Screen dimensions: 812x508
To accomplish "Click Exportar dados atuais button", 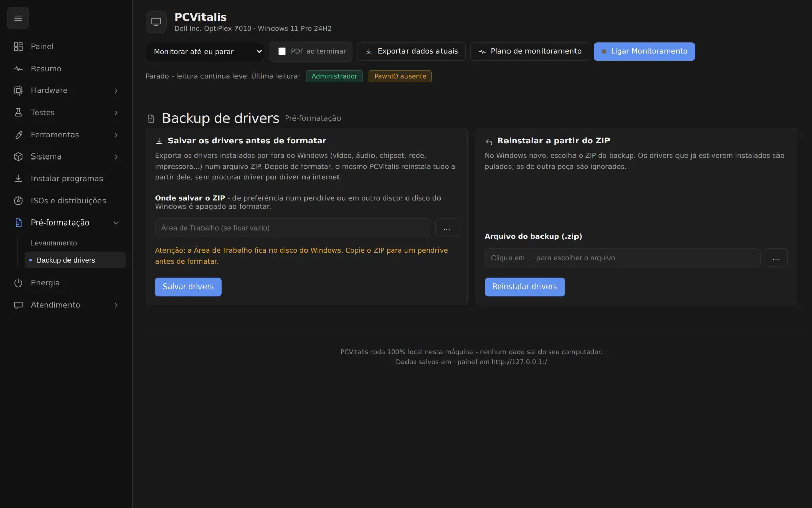I will click(411, 51).
